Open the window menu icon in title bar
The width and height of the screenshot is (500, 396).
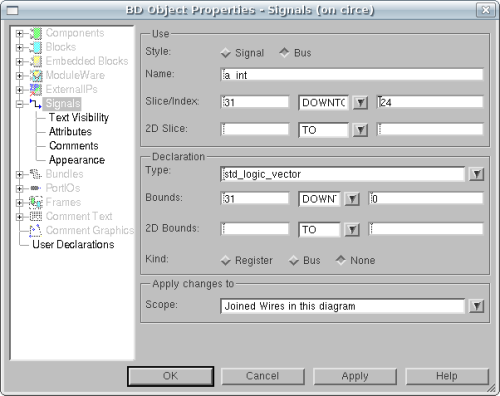coord(12,10)
